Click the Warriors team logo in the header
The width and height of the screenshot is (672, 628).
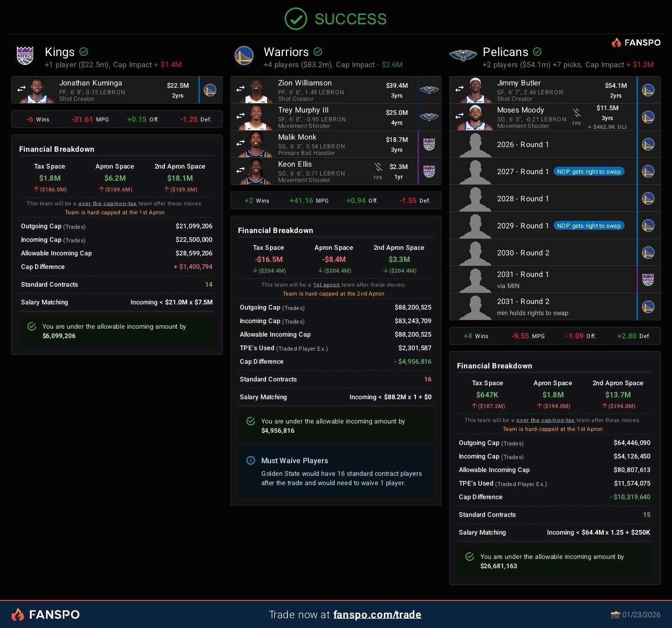pos(244,56)
